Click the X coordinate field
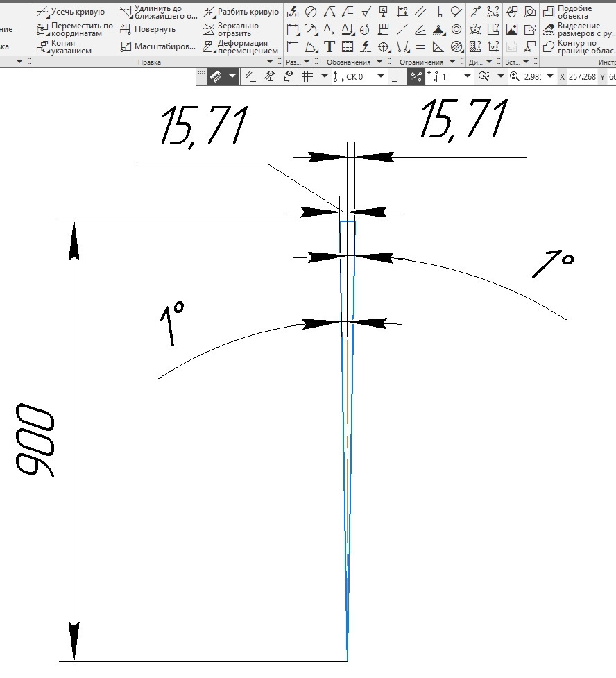The height and width of the screenshot is (678, 616). click(x=582, y=77)
